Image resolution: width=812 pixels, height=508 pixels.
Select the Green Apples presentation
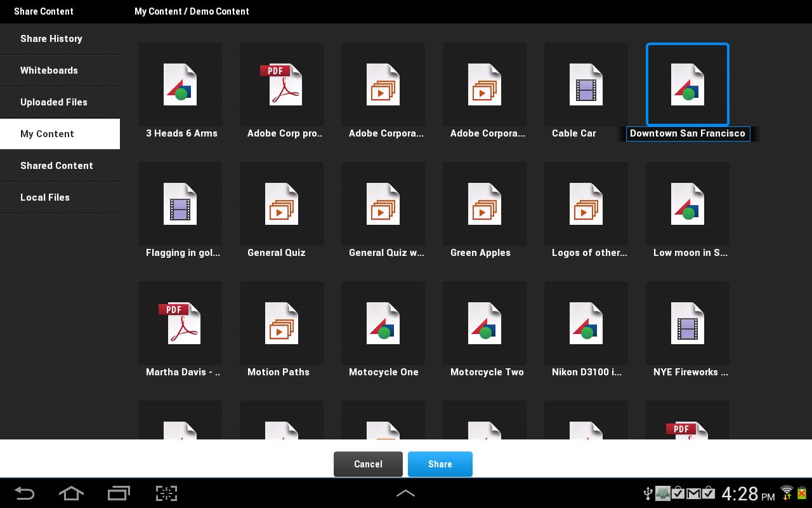(x=485, y=204)
